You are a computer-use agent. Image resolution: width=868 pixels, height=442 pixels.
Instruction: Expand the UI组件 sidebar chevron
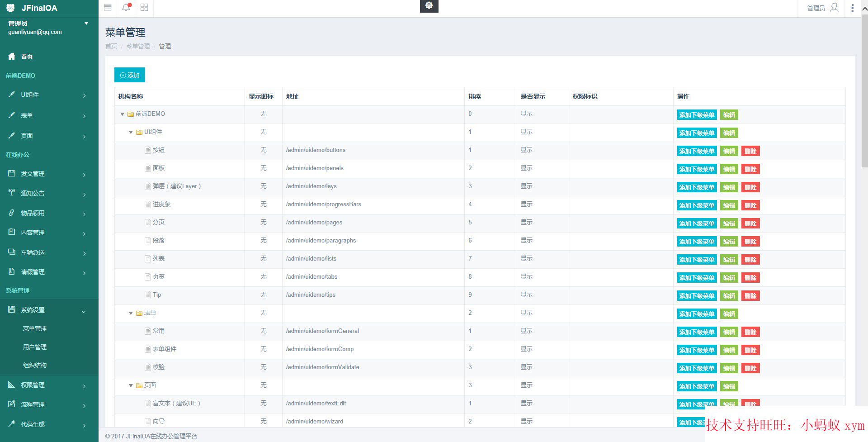tap(85, 95)
